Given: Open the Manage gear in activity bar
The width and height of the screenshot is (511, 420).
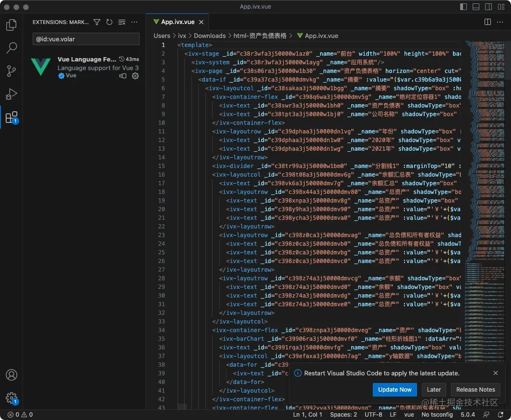Looking at the screenshot, I should [x=12, y=398].
